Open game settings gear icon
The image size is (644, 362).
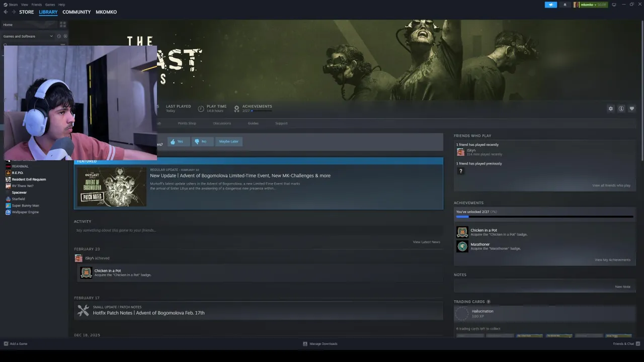tap(611, 109)
